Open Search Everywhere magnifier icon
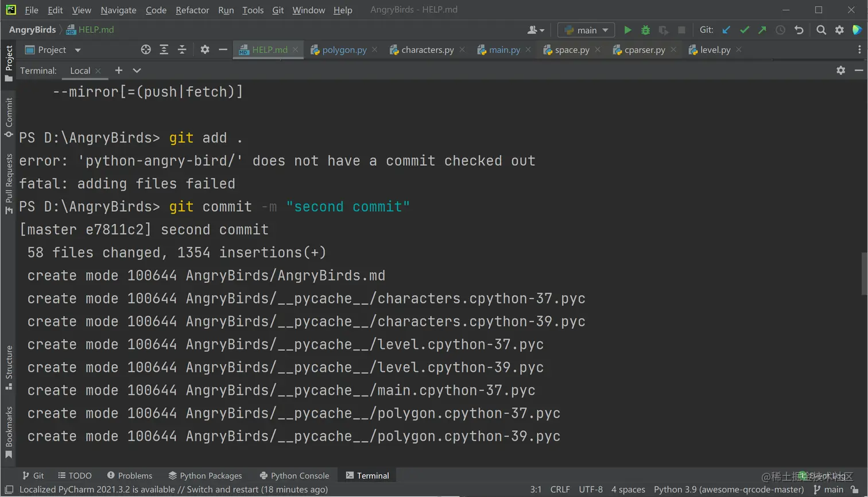Screen dimensions: 868x497 [821, 30]
